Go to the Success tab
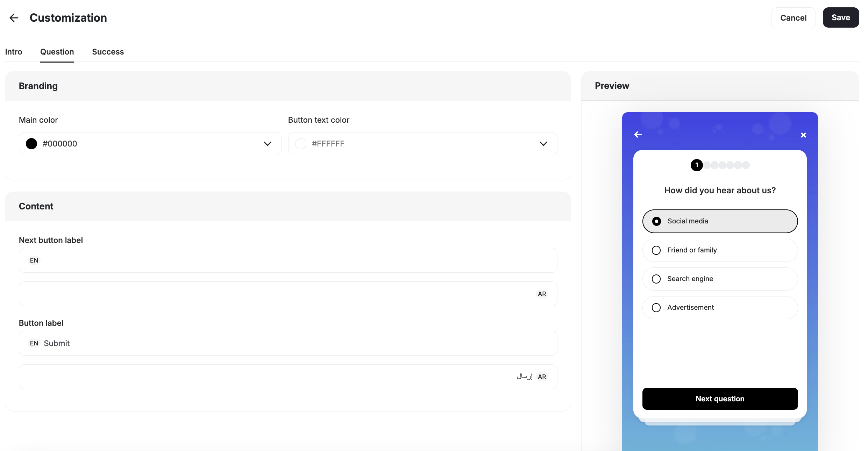 point(108,52)
